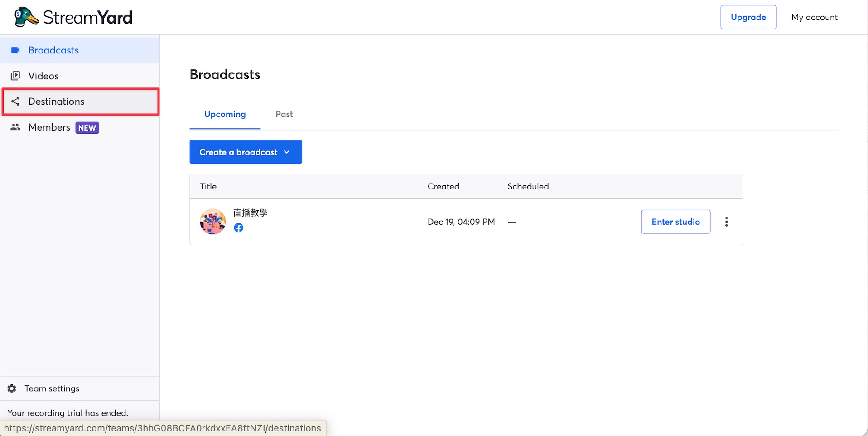The width and height of the screenshot is (868, 436).
Task: Click the Members people icon
Action: pyautogui.click(x=15, y=127)
